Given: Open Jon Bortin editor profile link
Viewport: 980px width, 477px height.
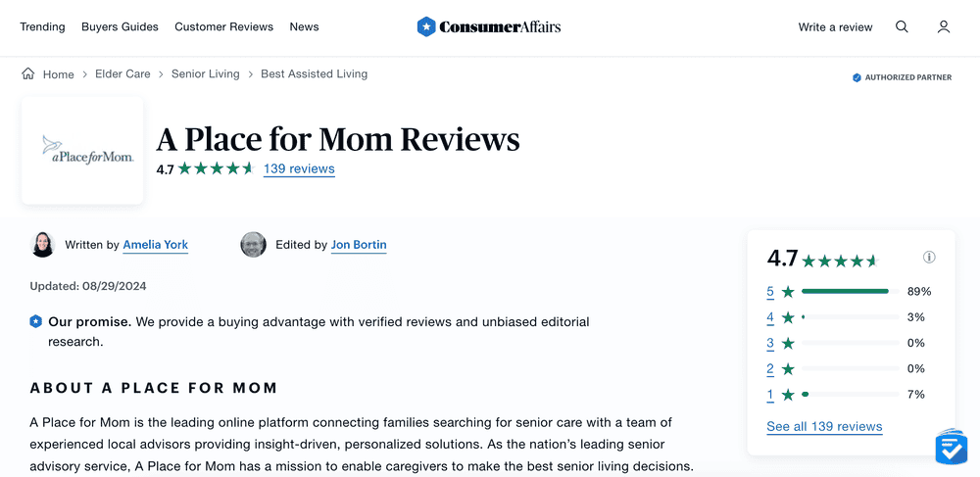Looking at the screenshot, I should pos(359,245).
